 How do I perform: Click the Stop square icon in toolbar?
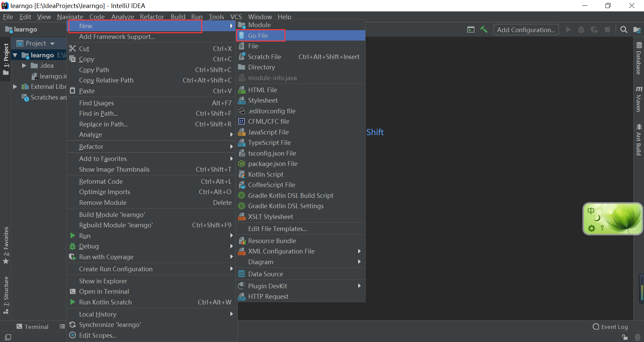click(607, 30)
